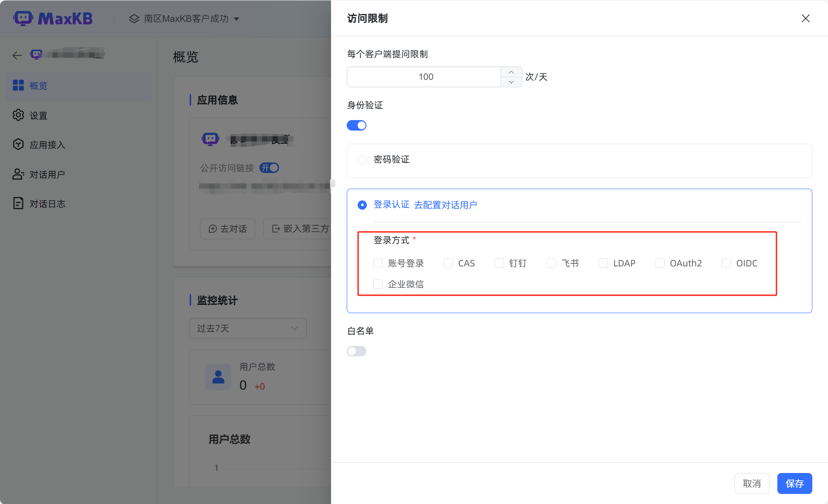Check the OAuth2 login checkbox
Screen dimensions: 828x504
tap(660, 263)
